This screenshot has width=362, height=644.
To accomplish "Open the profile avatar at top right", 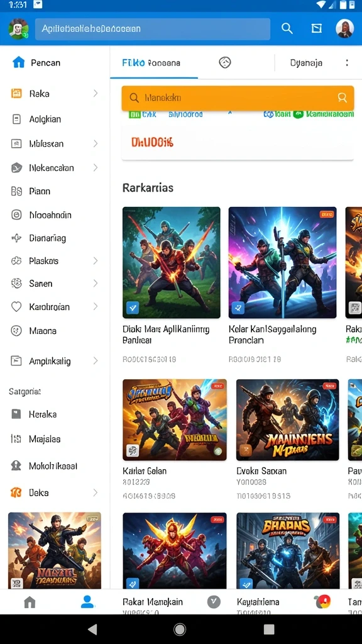I will [345, 28].
